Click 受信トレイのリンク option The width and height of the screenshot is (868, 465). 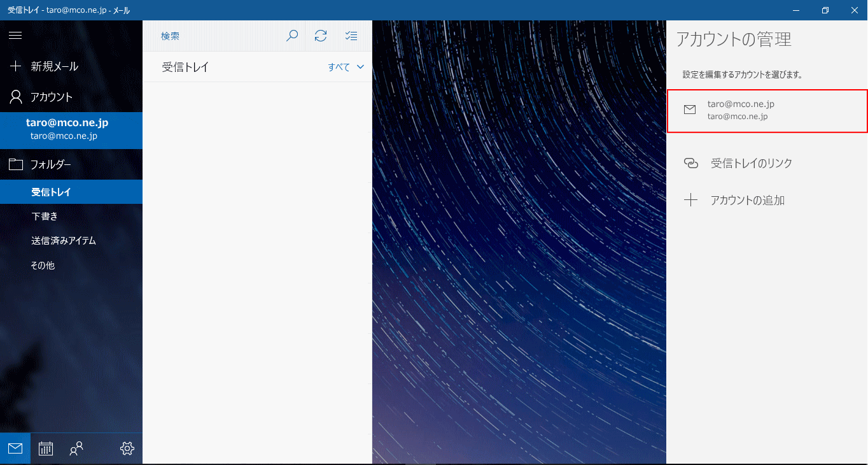point(751,163)
